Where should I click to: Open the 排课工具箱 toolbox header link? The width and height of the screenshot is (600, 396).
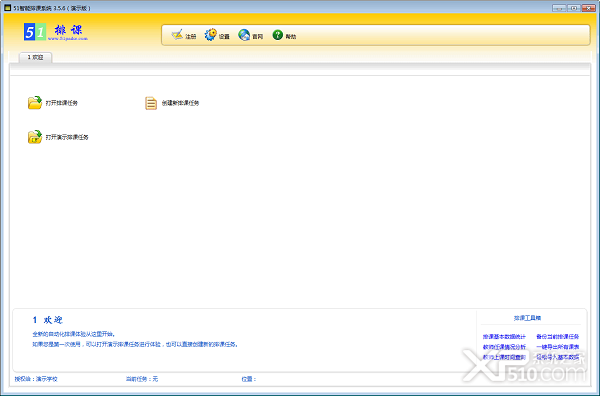527,318
